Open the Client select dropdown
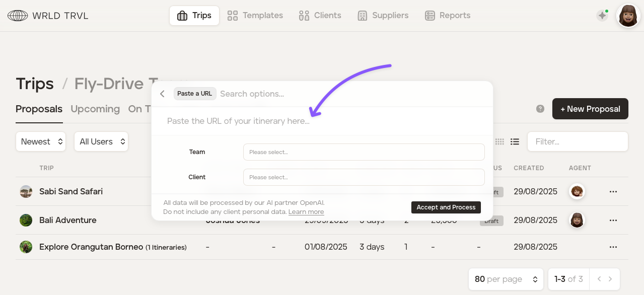Viewport: 644px width, 295px height. pyautogui.click(x=364, y=177)
